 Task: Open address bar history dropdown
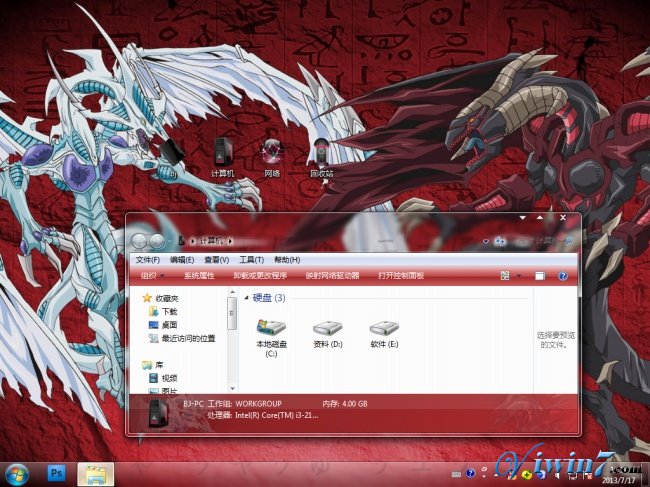(485, 241)
